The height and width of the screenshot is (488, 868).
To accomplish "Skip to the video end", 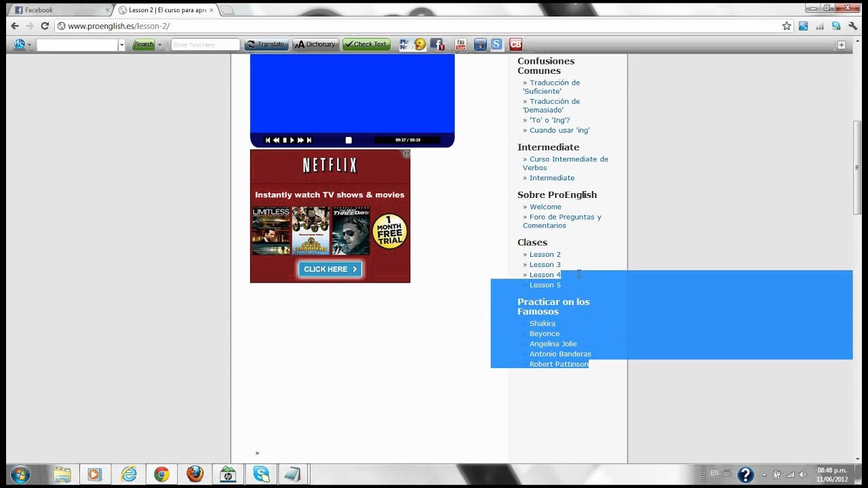I will [309, 140].
